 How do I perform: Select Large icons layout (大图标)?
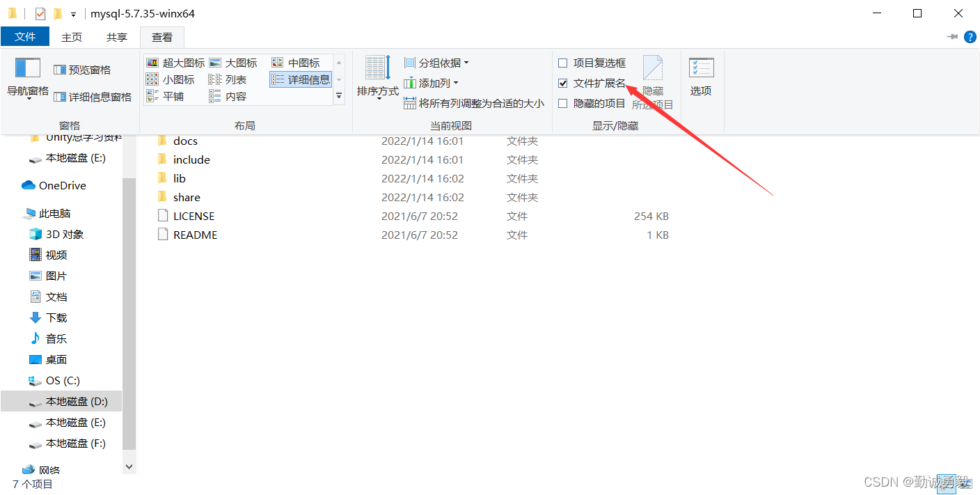[x=233, y=63]
